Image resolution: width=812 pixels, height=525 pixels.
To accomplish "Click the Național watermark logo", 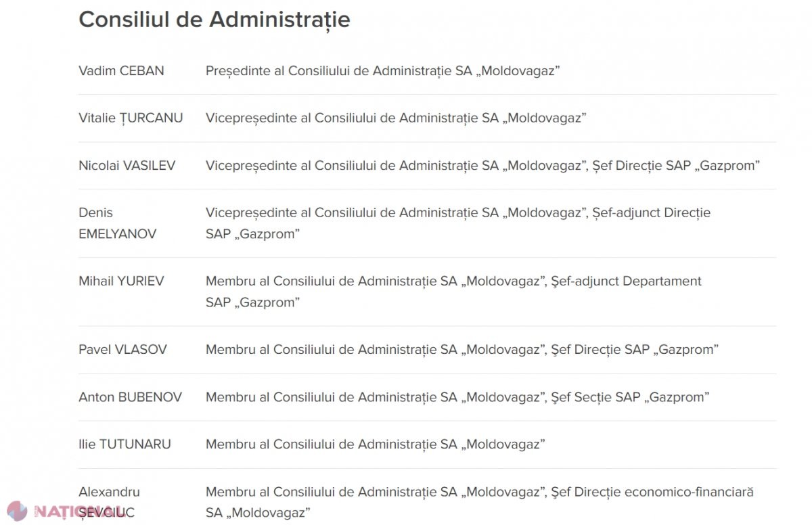I will pyautogui.click(x=64, y=511).
